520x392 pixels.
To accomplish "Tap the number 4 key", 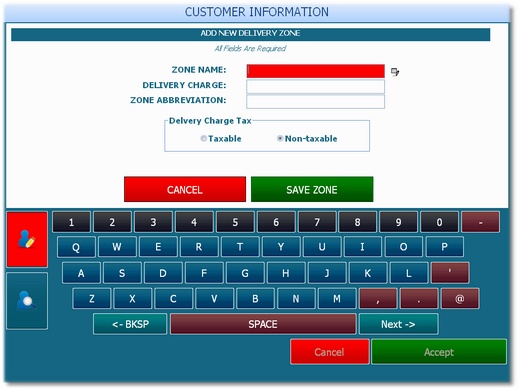I will (x=194, y=222).
